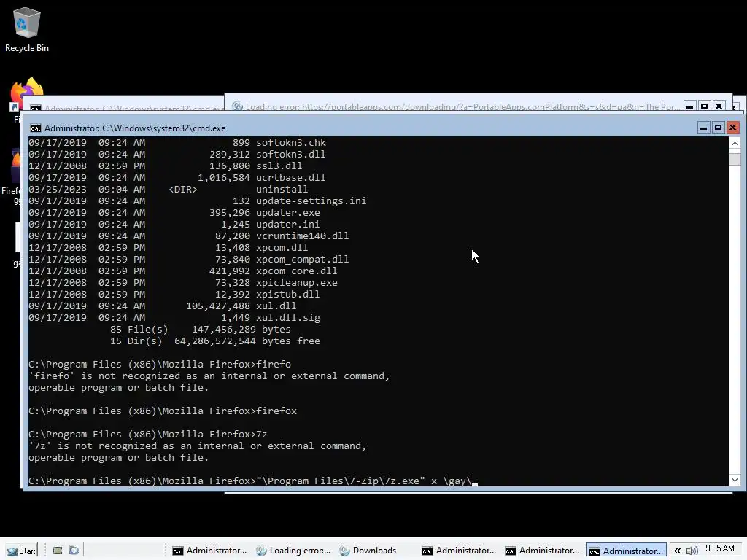747x560 pixels.
Task: Close the Loading error browser window
Action: click(719, 106)
